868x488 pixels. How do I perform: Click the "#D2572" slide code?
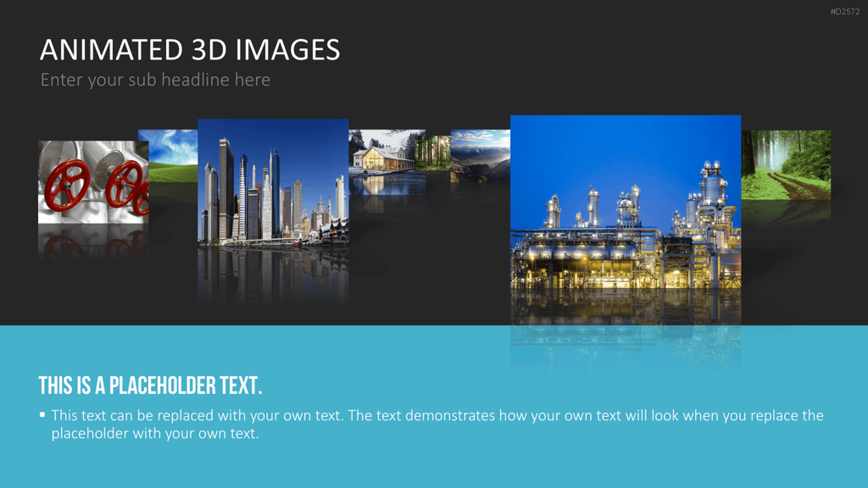845,12
